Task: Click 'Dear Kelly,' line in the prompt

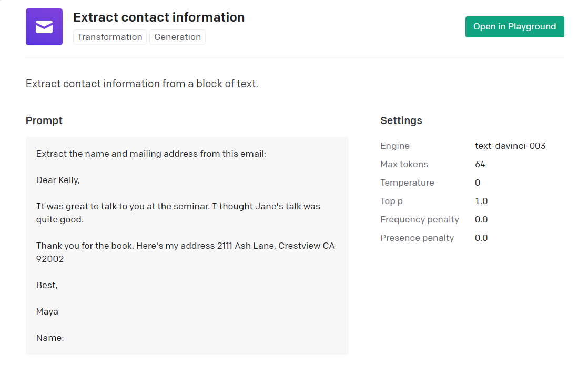Action: click(x=58, y=180)
